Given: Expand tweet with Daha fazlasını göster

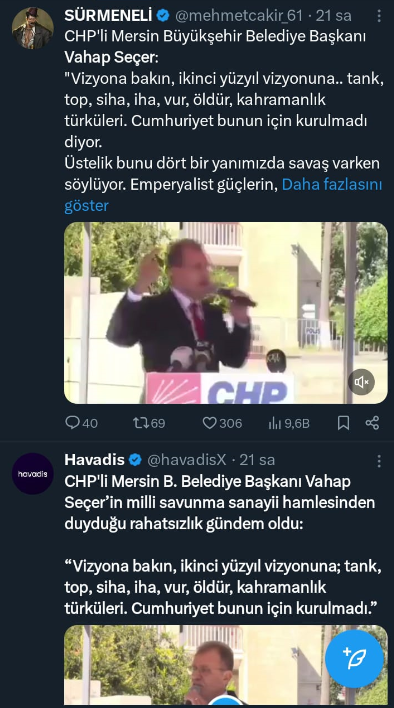Looking at the screenshot, I should click(x=223, y=195).
